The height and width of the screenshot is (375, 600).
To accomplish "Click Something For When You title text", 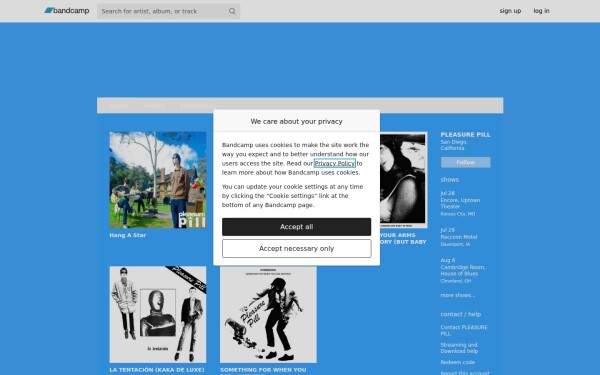I will [x=263, y=370].
